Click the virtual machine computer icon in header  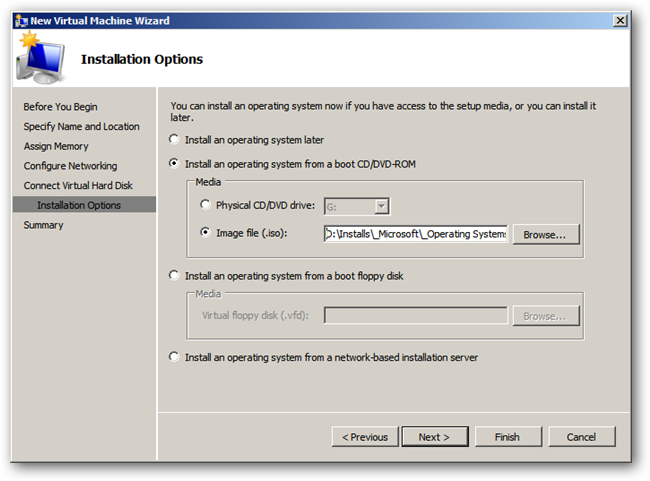click(x=41, y=58)
